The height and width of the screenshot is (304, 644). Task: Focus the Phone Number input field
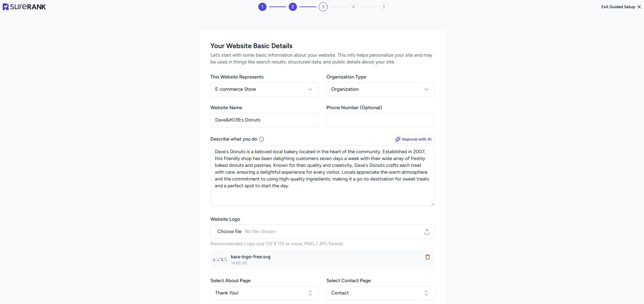pos(380,120)
